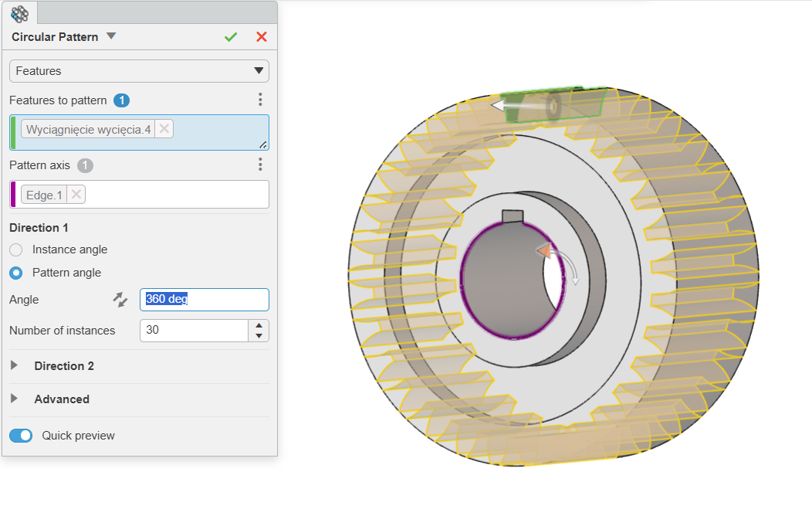812x516 pixels.
Task: Open the Circular Pattern title dropdown arrow
Action: click(x=111, y=36)
